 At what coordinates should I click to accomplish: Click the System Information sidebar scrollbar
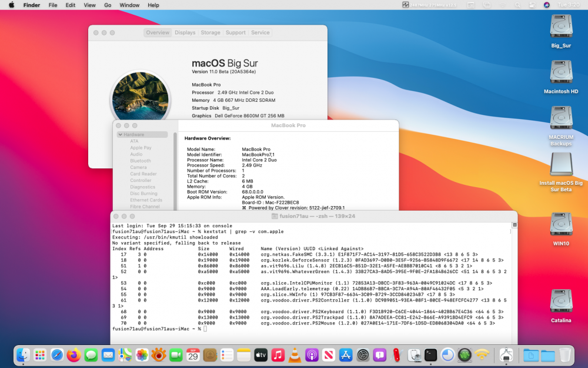click(175, 171)
